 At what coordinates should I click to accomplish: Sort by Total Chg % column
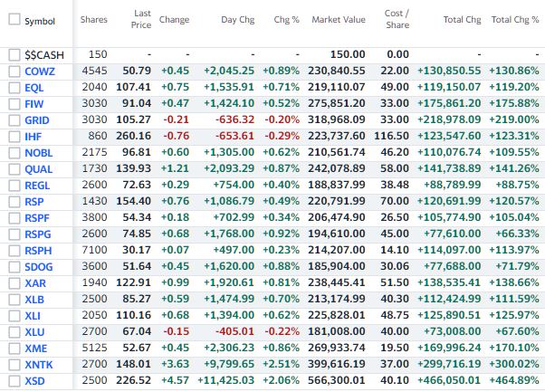(x=513, y=19)
